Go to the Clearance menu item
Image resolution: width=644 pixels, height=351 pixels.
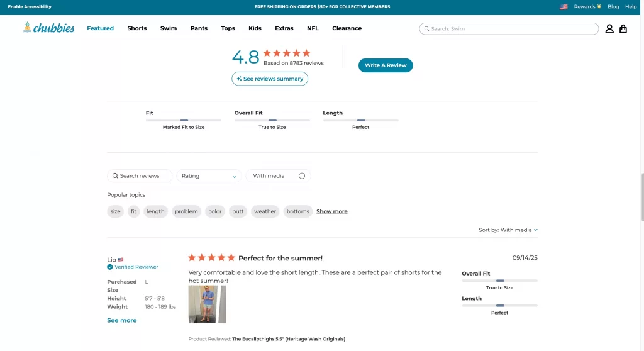tap(347, 28)
